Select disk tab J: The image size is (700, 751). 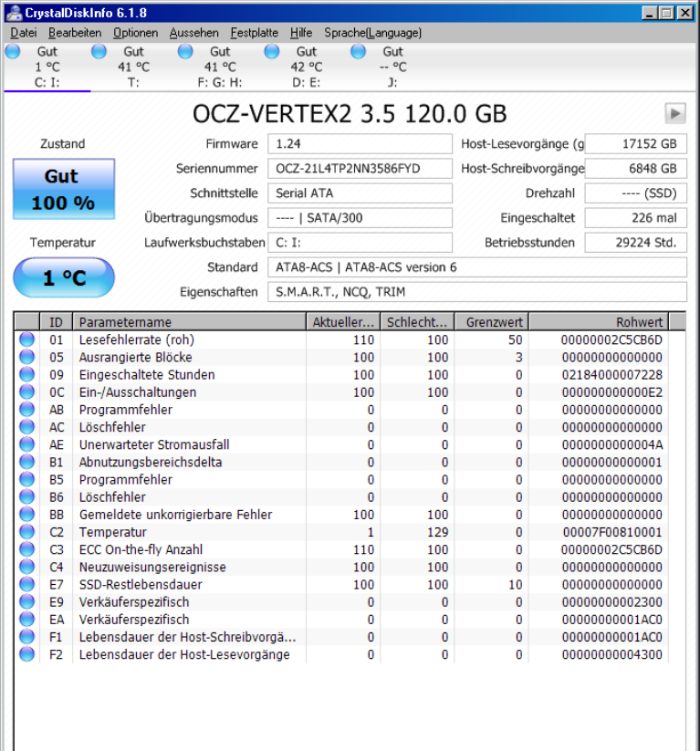click(392, 67)
